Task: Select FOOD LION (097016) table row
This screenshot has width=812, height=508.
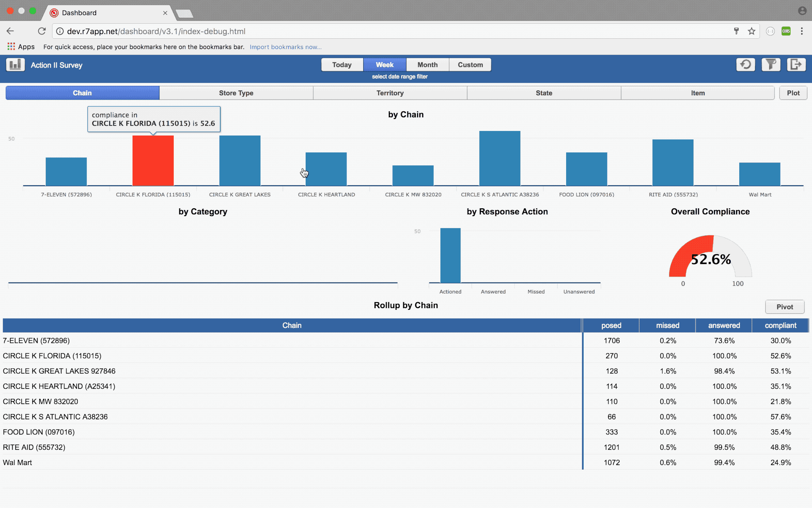Action: click(405, 432)
